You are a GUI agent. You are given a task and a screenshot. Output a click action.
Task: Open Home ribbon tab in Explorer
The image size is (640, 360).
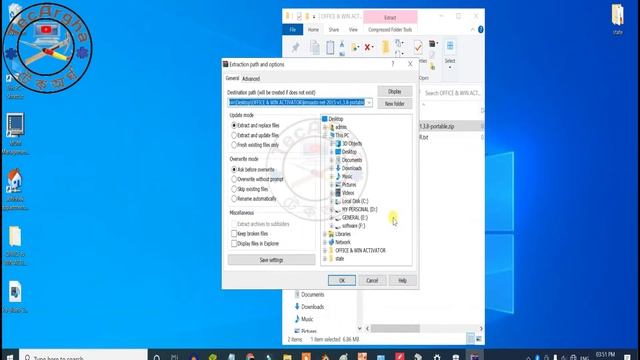coord(313,29)
